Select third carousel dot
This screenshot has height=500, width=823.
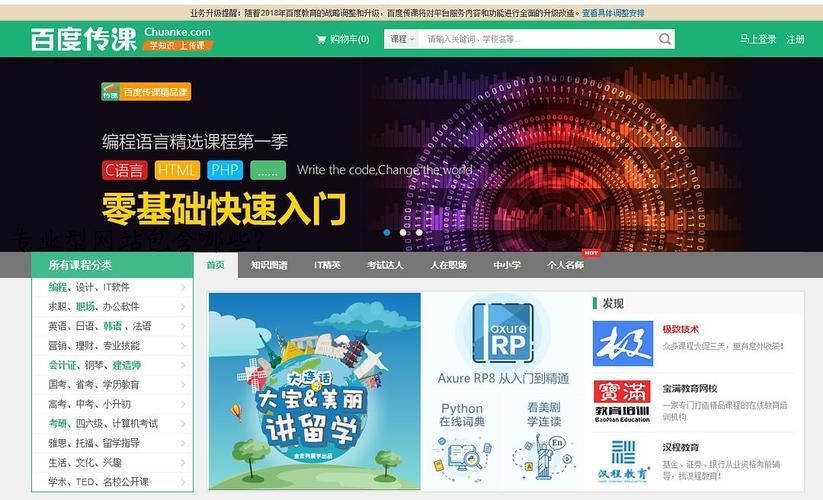419,232
